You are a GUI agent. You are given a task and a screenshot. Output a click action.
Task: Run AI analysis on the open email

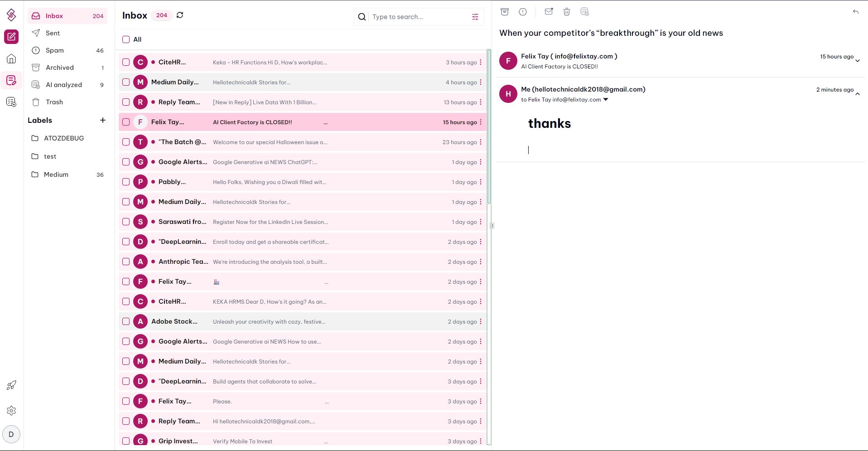584,12
